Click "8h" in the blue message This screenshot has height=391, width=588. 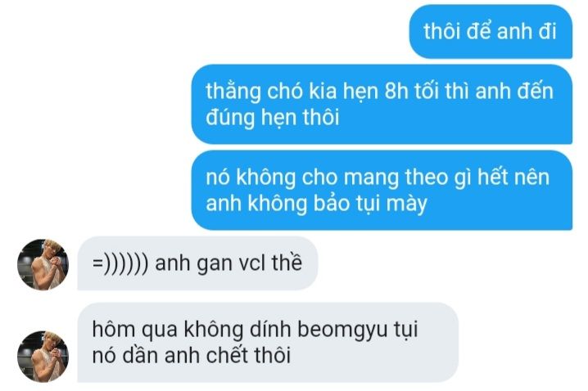pyautogui.click(x=396, y=91)
